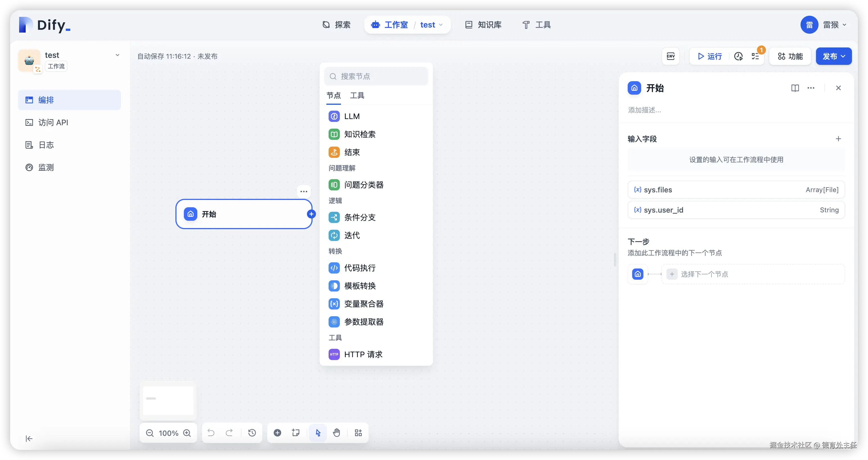Open 知识库 from the top navigation
This screenshot has height=460, width=868.
pos(483,25)
